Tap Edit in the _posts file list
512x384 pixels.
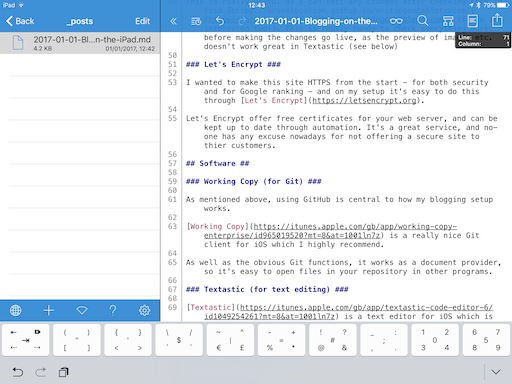point(142,21)
